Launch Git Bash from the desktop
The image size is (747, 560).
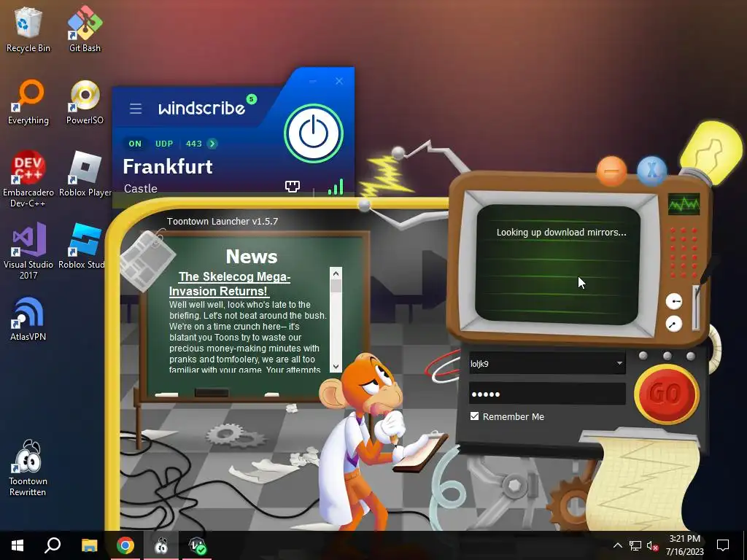coord(85,29)
